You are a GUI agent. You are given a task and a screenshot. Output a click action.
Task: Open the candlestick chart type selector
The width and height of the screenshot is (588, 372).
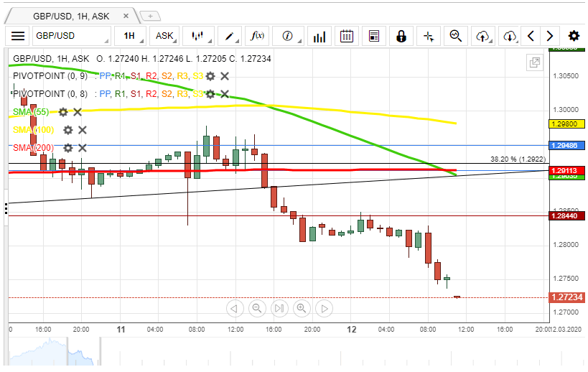(x=198, y=36)
